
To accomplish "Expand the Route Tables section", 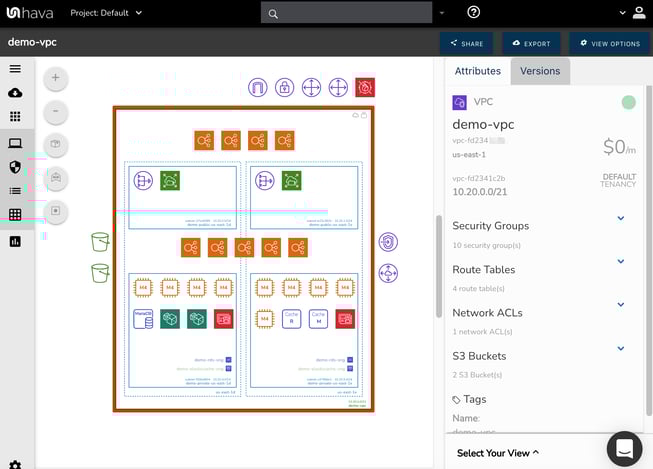I will [x=620, y=262].
